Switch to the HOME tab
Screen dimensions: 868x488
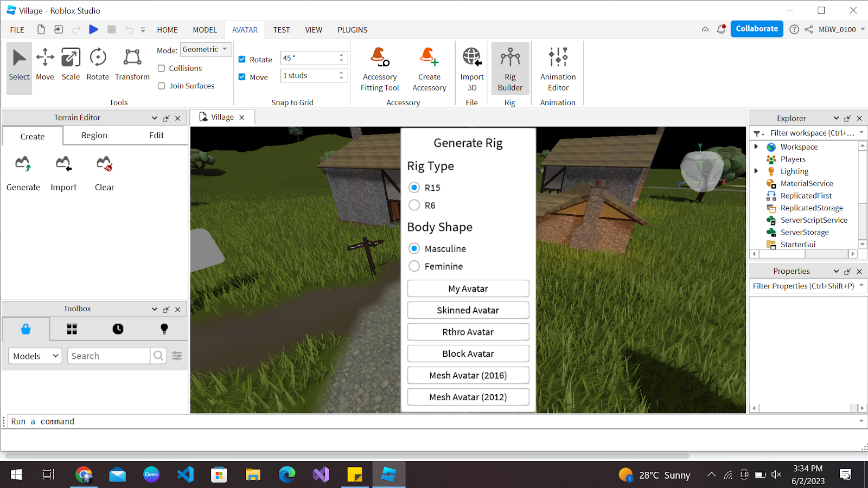(167, 30)
